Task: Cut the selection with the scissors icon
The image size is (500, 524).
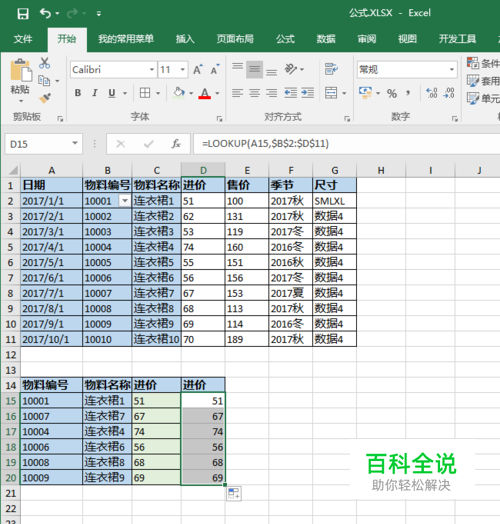Action: tap(44, 62)
